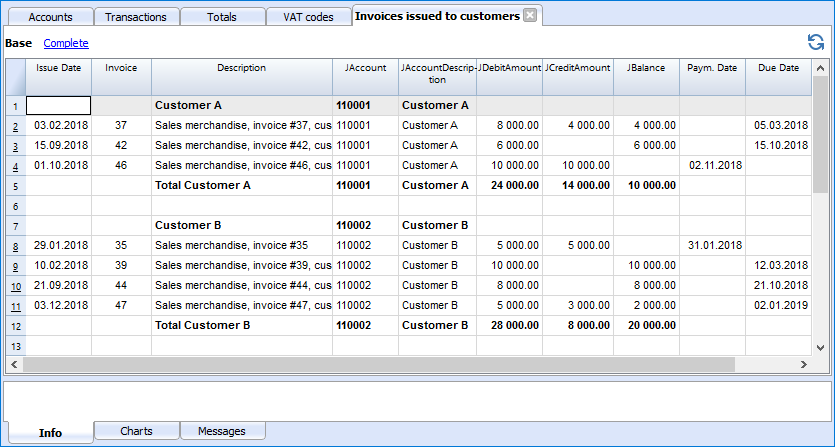Screen dimensions: 835x447
Task: Select the 14 000.00 credit total
Action: point(578,185)
